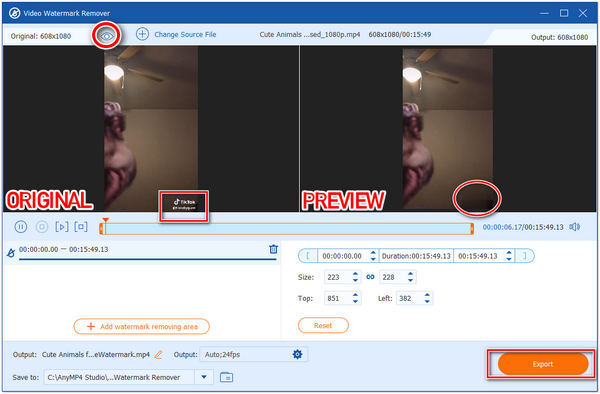Click the preview video thumbnail
The height and width of the screenshot is (394, 600).
click(x=447, y=129)
